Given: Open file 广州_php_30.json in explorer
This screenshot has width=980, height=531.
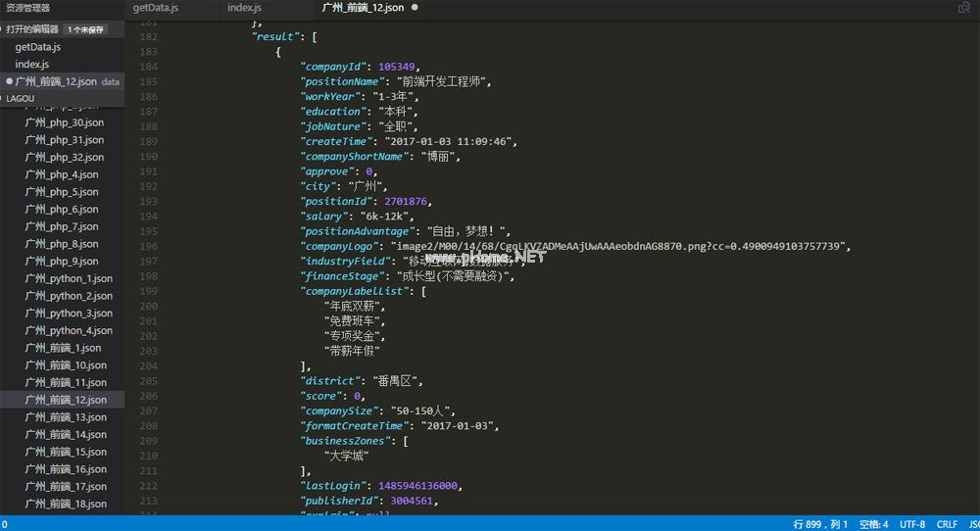Looking at the screenshot, I should [x=64, y=122].
